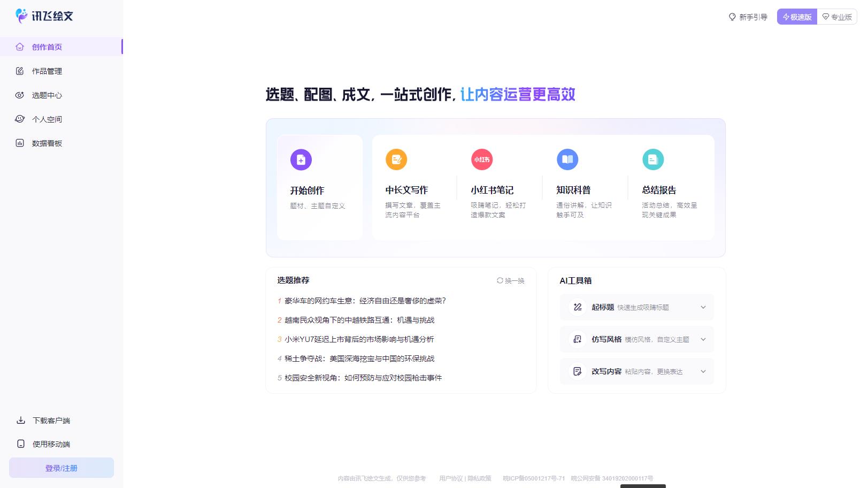Image resolution: width=868 pixels, height=488 pixels.
Task: Switch to the 专业版 mode
Action: coord(837,17)
